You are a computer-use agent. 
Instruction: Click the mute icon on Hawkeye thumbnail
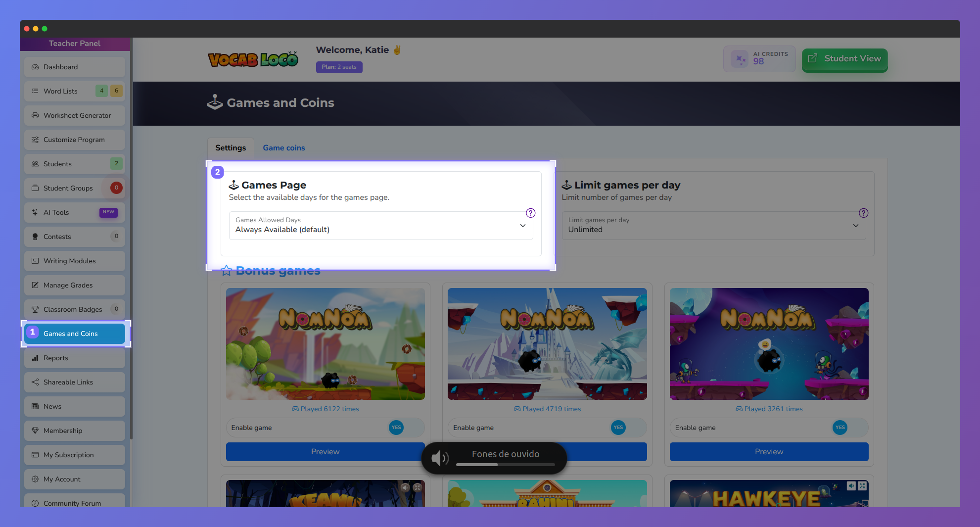pos(851,486)
